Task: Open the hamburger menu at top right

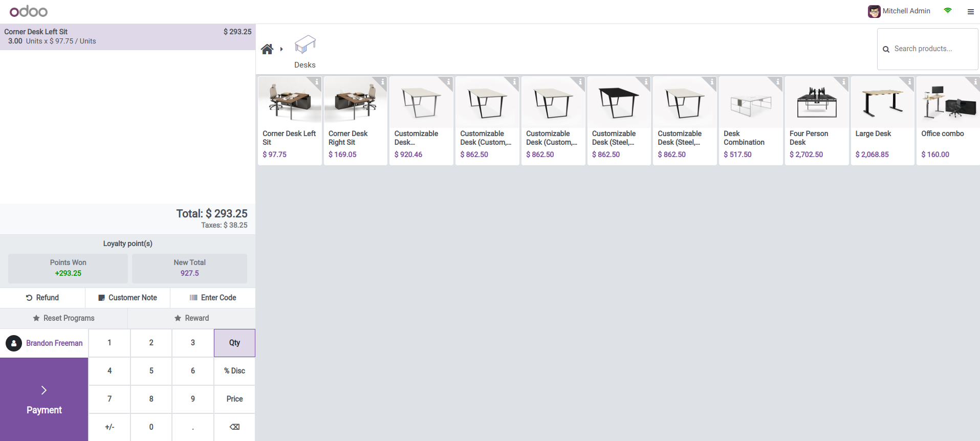Action: tap(970, 11)
